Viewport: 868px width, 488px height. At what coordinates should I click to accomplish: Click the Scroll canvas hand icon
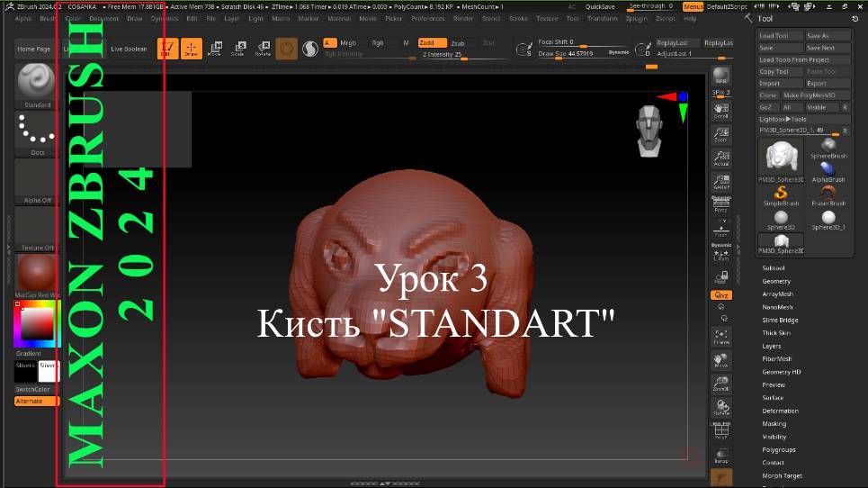(720, 110)
